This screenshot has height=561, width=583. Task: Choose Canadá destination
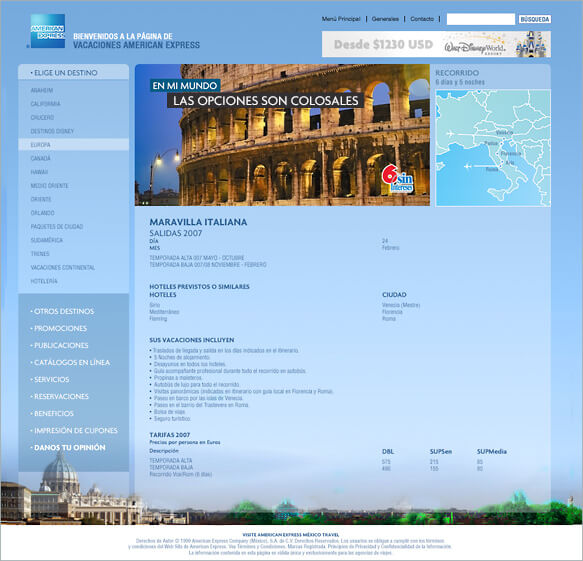point(41,158)
